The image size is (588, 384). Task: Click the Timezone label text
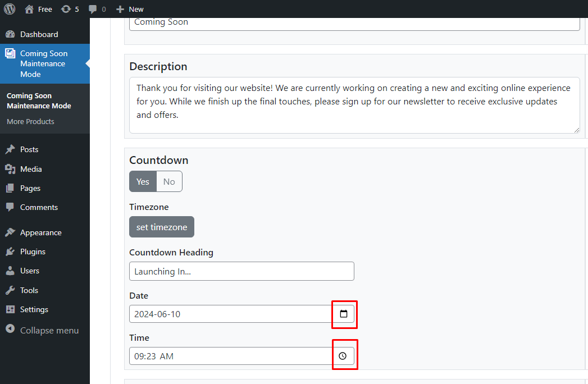149,207
